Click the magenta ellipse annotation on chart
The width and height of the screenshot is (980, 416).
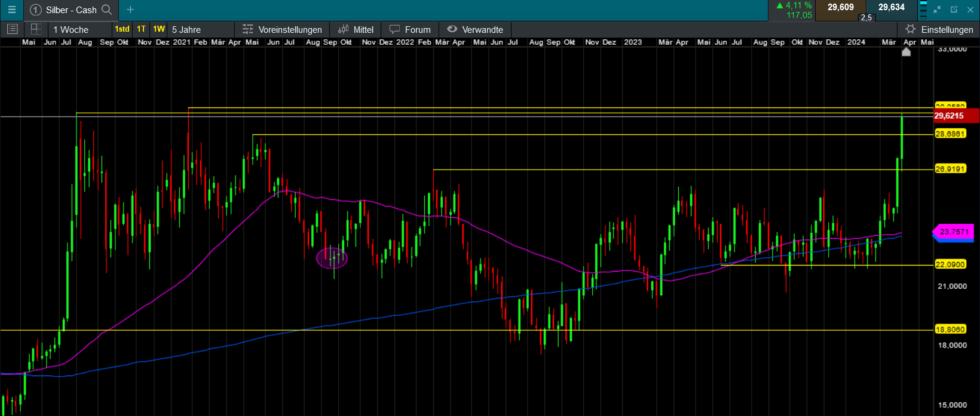pyautogui.click(x=332, y=258)
